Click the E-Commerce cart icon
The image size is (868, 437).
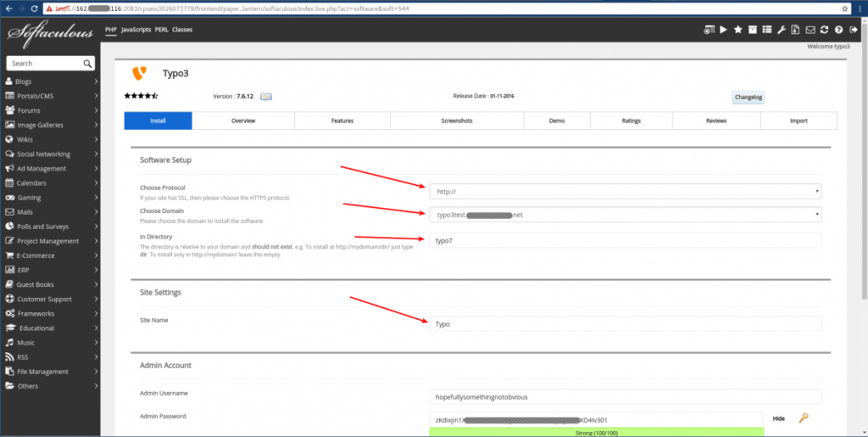[9, 256]
